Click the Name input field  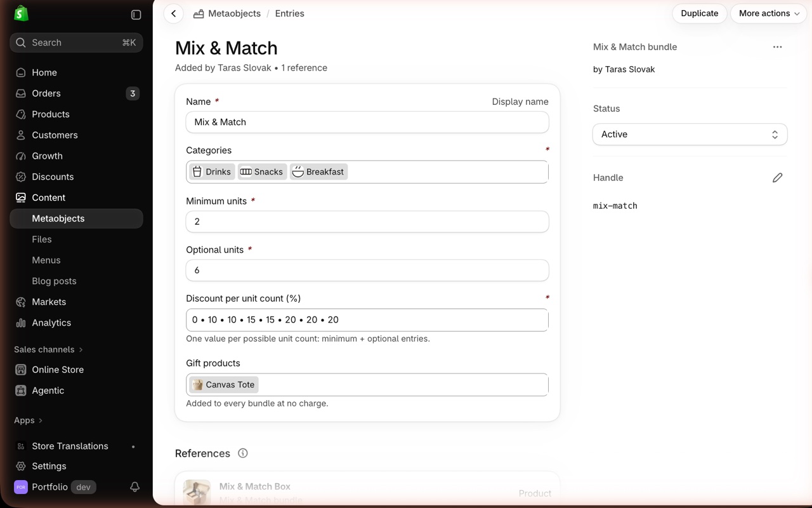coord(367,122)
